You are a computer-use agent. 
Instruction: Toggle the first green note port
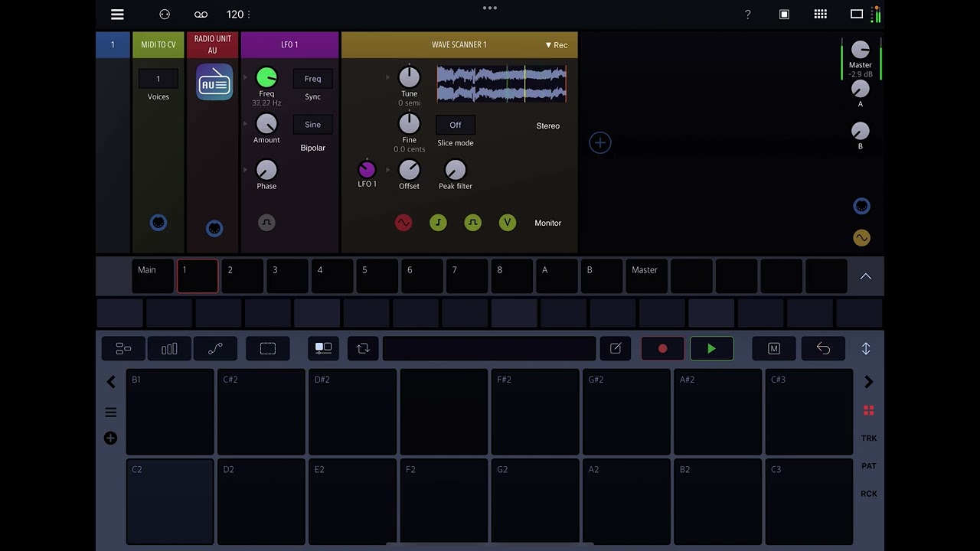tap(438, 223)
